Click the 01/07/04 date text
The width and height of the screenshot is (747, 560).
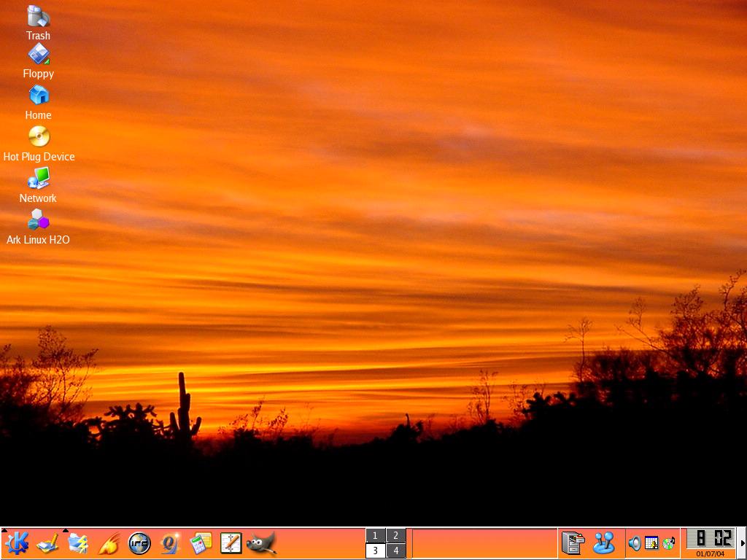711,554
